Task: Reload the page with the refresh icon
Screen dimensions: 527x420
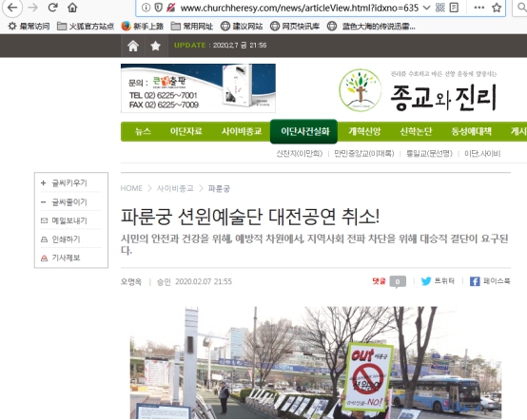Action: point(52,8)
